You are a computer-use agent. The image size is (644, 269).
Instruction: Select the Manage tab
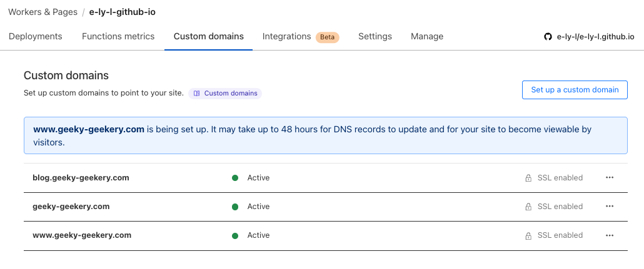click(427, 36)
